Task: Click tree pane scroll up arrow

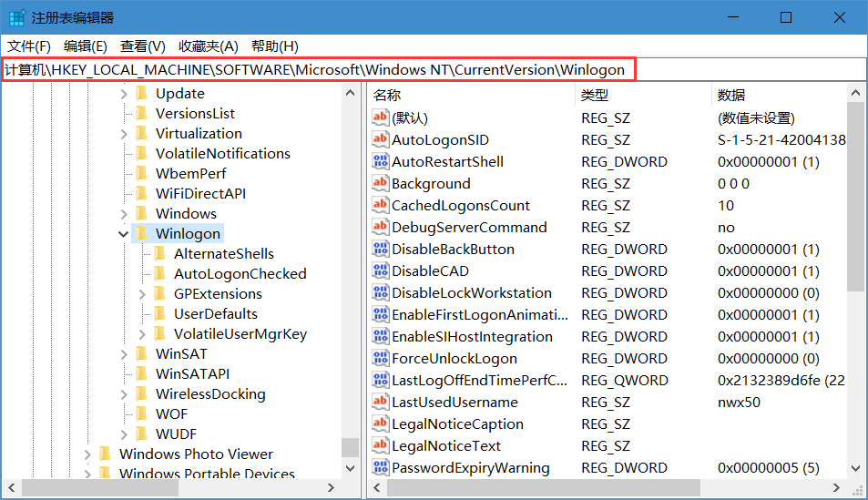Action: (x=350, y=93)
